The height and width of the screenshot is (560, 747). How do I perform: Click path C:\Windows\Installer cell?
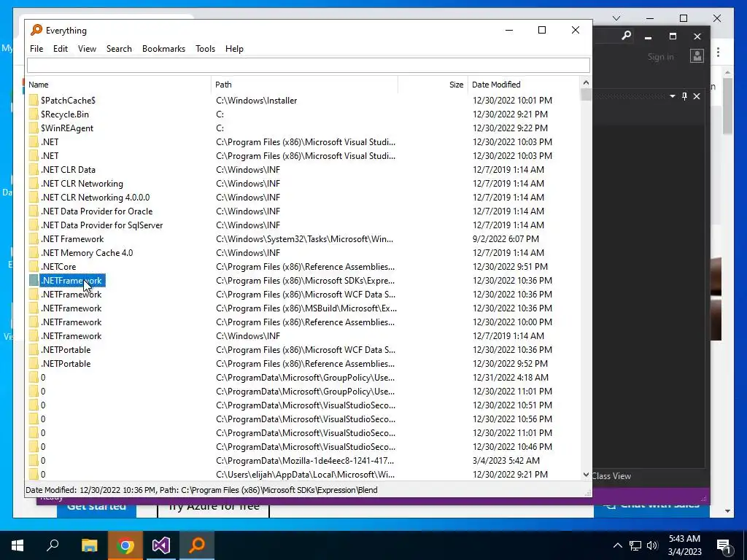click(x=257, y=101)
